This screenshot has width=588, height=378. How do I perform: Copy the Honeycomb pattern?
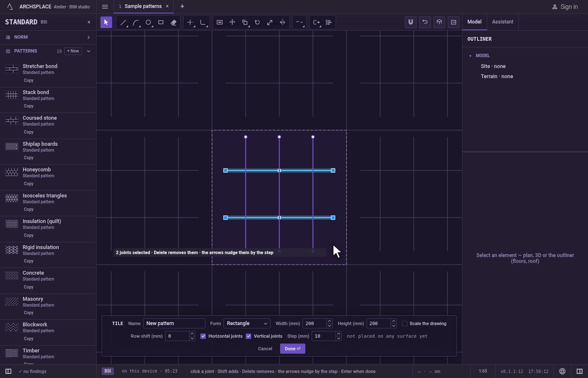coord(29,184)
